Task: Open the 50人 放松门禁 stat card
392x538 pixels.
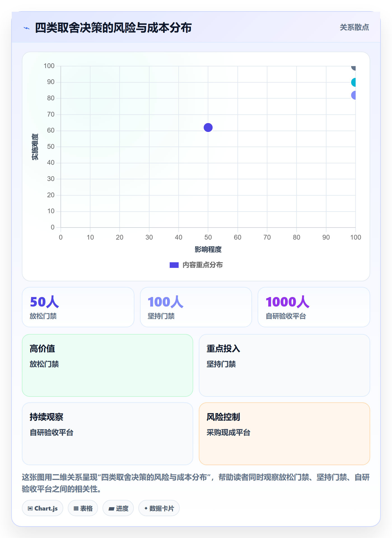Action: (x=78, y=307)
